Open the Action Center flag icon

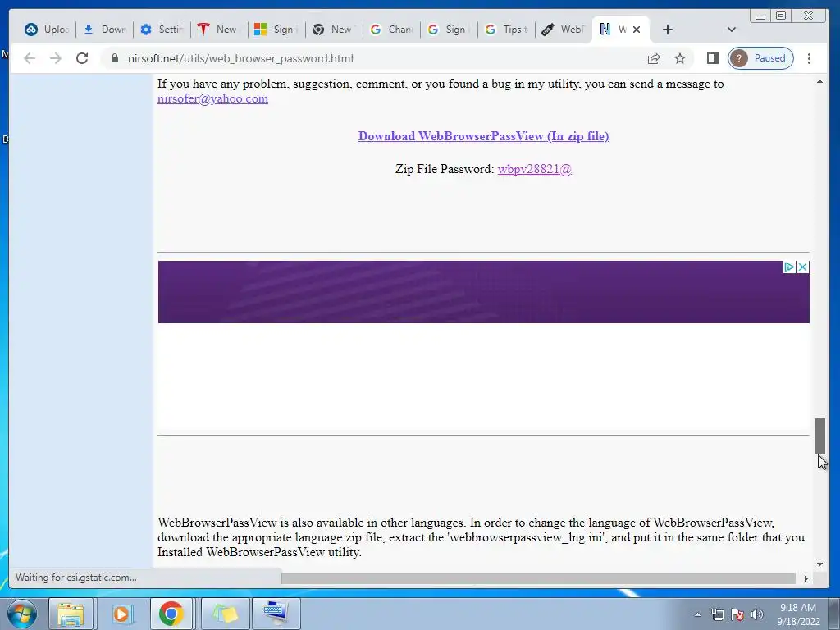click(x=737, y=614)
